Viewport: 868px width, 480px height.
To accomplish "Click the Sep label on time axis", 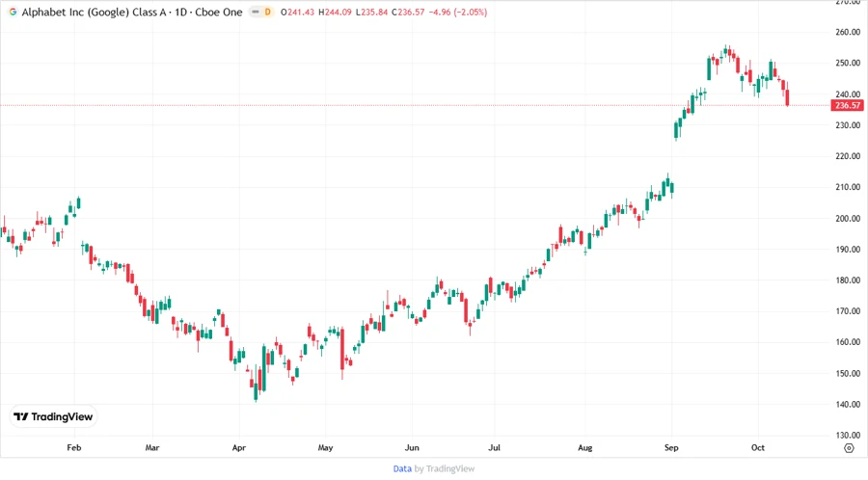I will tap(671, 447).
